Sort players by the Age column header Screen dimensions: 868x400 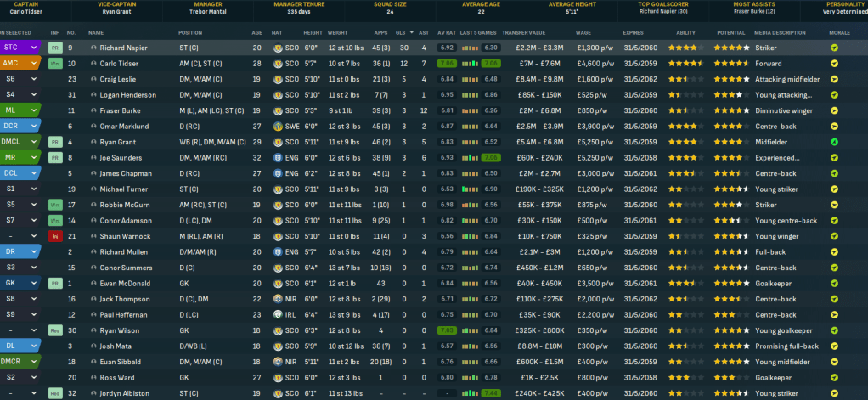pyautogui.click(x=256, y=32)
